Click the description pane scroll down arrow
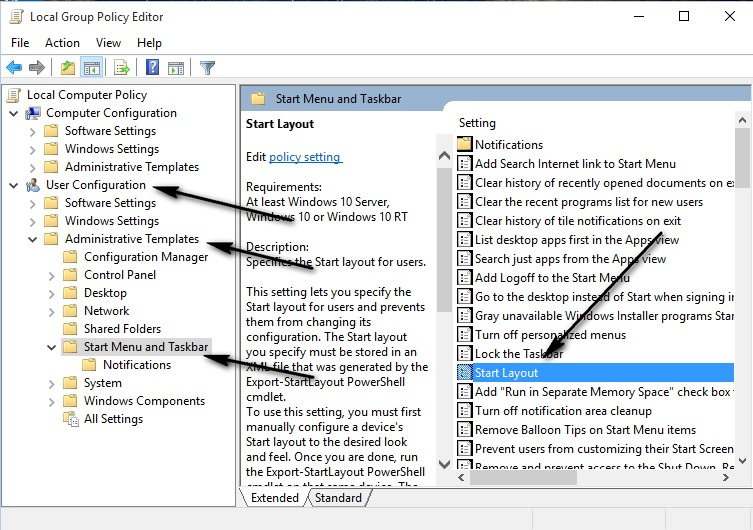753x530 pixels. pyautogui.click(x=445, y=464)
